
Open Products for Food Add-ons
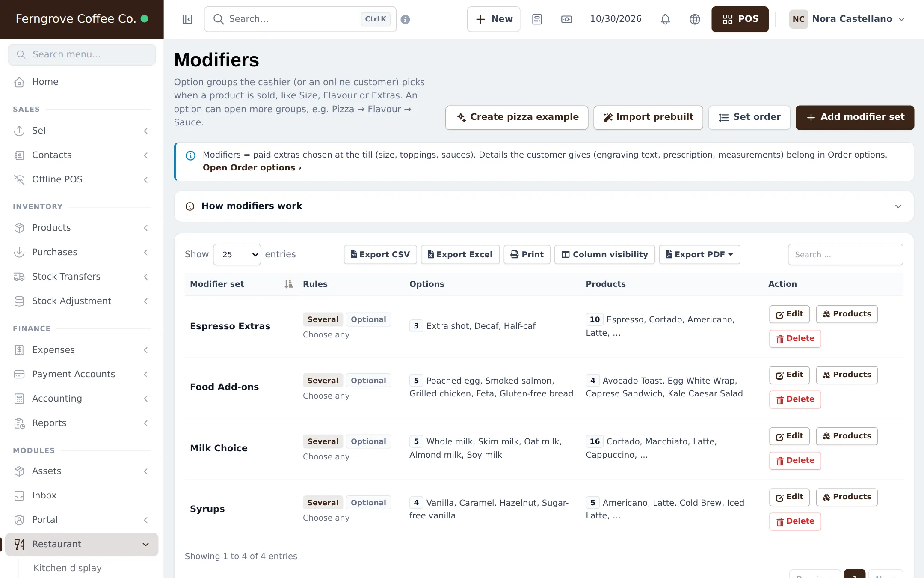[847, 375]
